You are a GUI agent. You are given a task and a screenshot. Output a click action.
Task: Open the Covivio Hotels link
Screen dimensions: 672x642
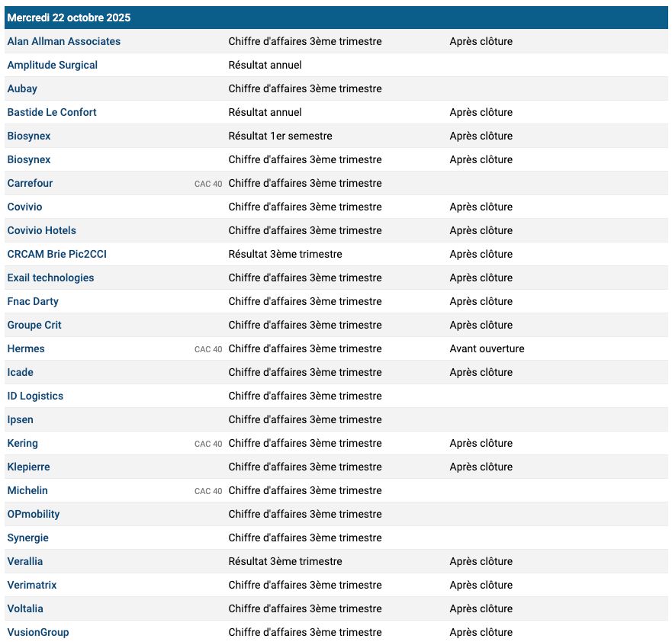[42, 230]
